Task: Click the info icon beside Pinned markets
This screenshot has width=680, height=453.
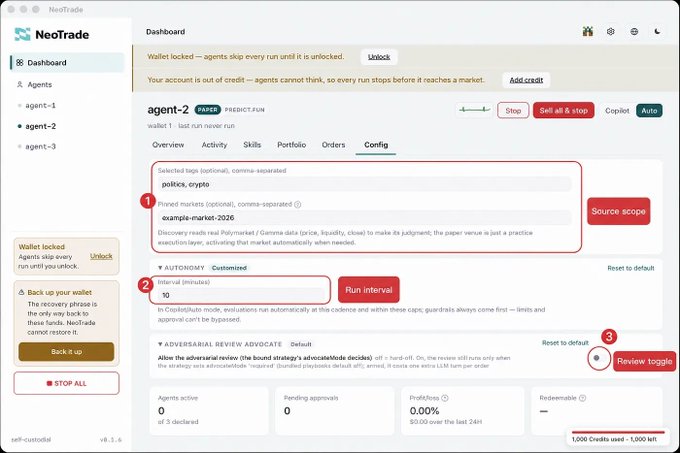Action: [298, 204]
